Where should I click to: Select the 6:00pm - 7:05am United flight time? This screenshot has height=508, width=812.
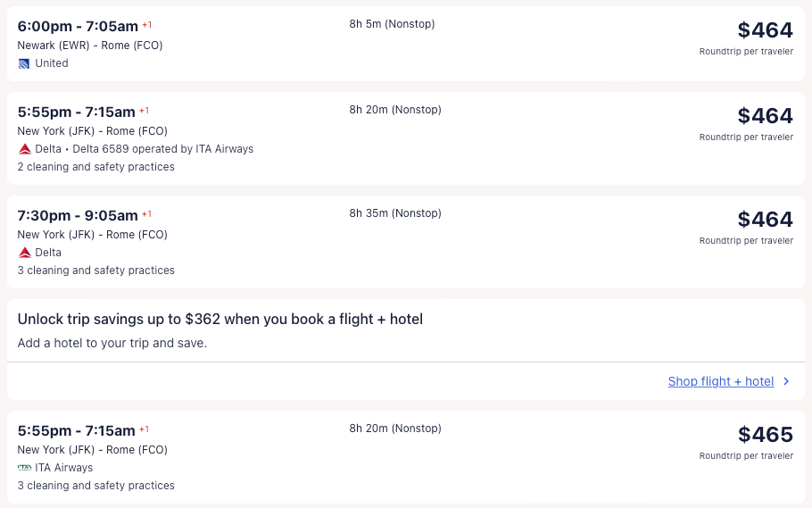78,27
